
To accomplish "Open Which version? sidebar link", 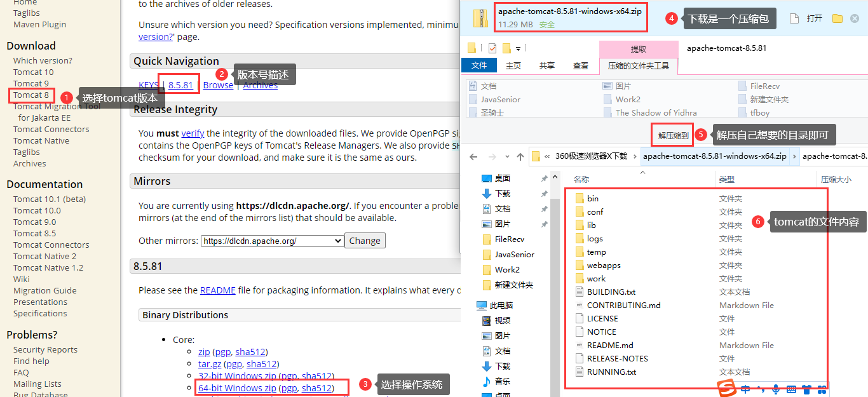I will (x=43, y=60).
